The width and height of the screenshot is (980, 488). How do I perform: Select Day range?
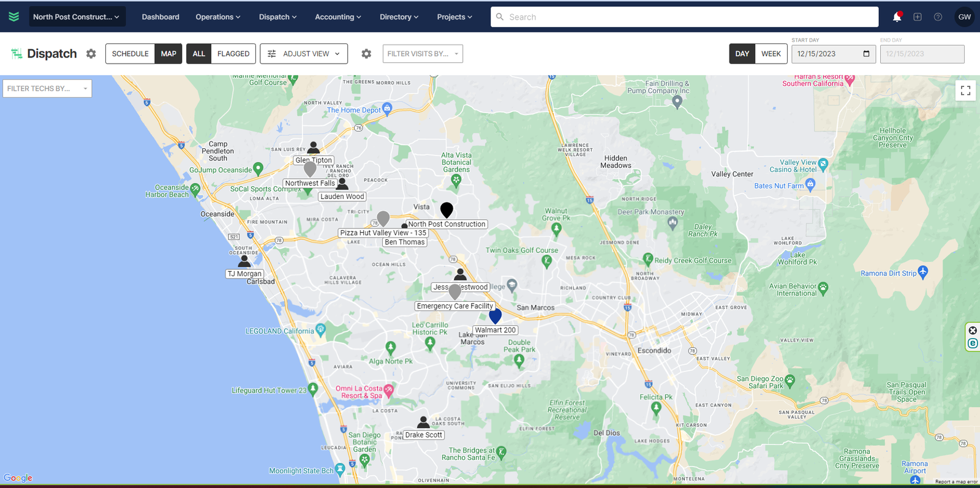click(742, 54)
